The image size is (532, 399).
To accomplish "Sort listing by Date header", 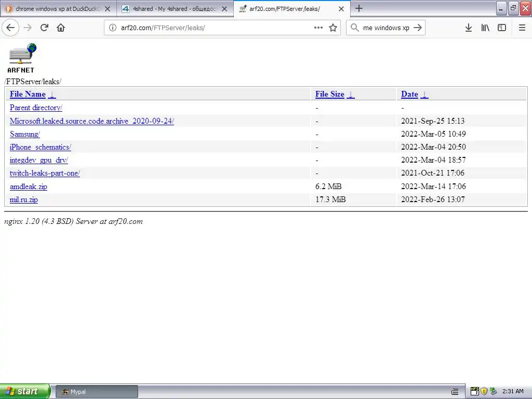I will (409, 94).
